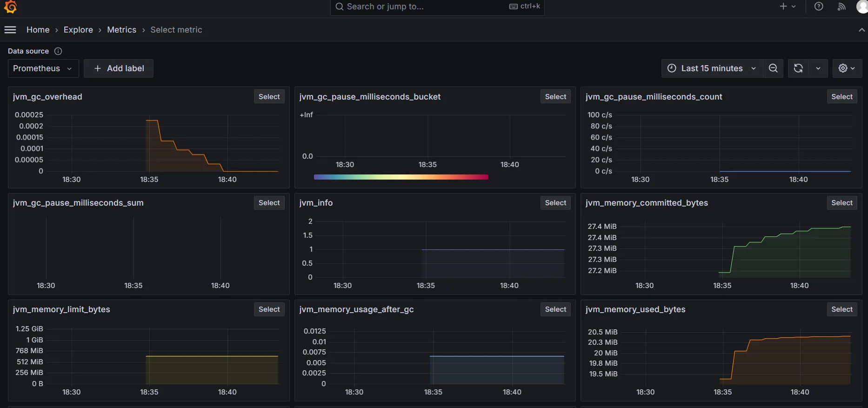Refresh metrics with the refresh icon
The width and height of the screenshot is (868, 408).
pyautogui.click(x=798, y=68)
